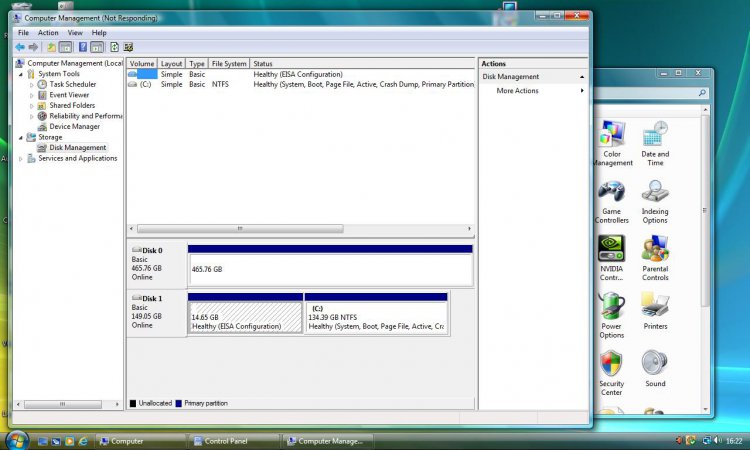The width and height of the screenshot is (750, 450).
Task: Click the Windows Start orb
Action: pyautogui.click(x=17, y=440)
